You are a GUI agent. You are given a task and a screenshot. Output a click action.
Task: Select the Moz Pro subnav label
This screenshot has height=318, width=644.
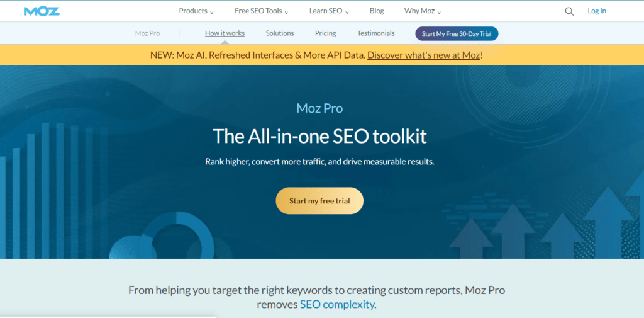[147, 33]
